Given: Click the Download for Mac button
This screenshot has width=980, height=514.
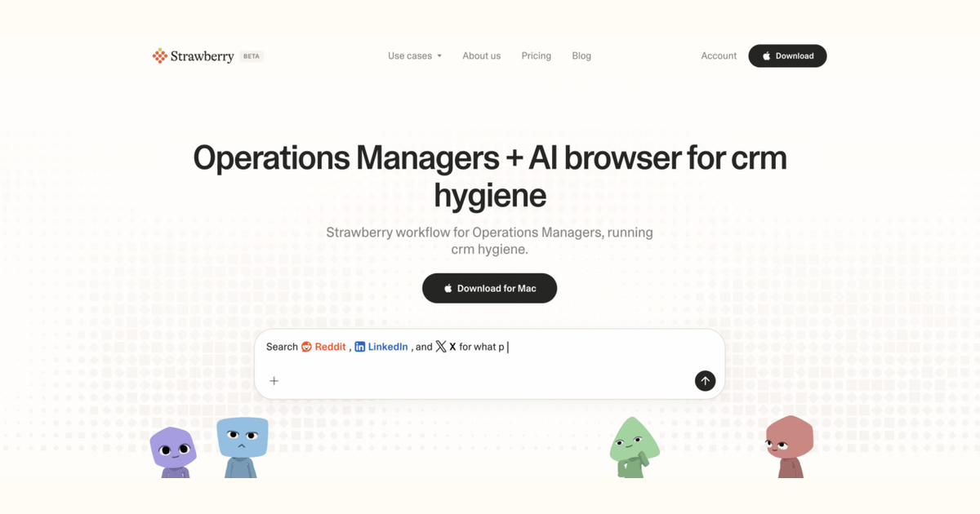Looking at the screenshot, I should (x=489, y=288).
